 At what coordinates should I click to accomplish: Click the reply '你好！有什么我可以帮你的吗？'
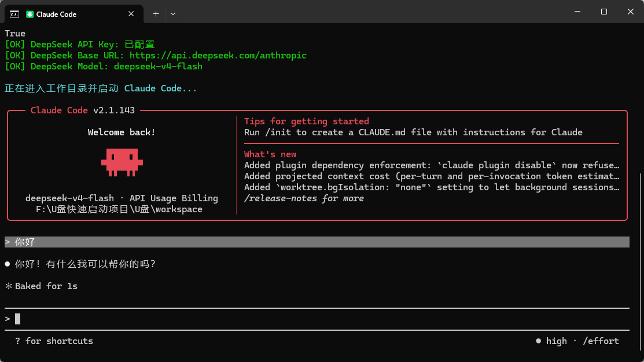86,264
